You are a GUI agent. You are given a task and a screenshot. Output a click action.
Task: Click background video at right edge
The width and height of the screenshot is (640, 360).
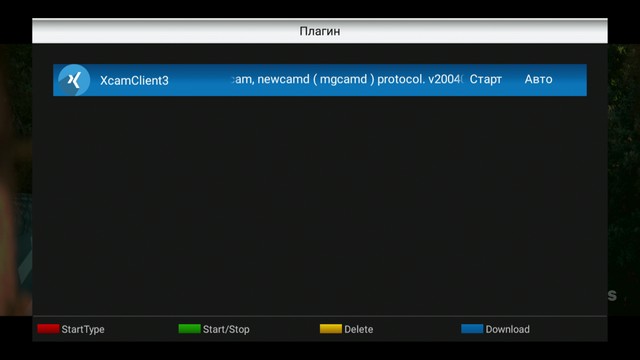tap(624, 180)
